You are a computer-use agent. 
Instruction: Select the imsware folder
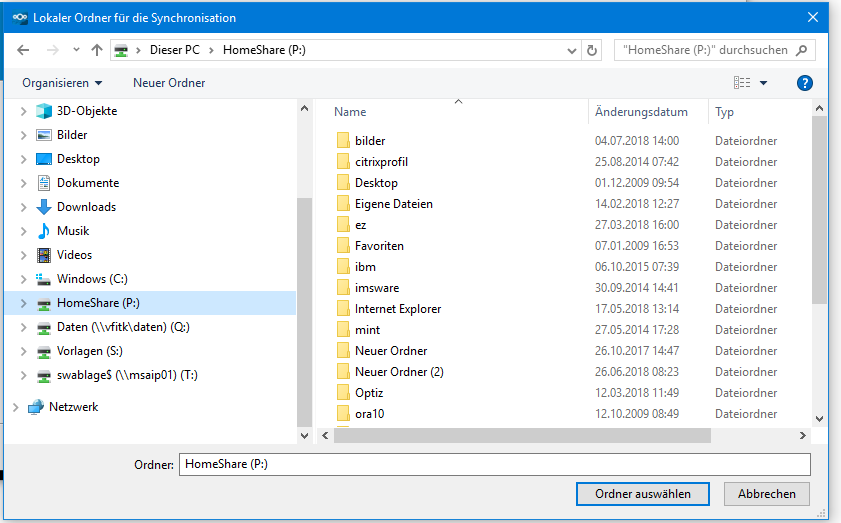pos(377,288)
